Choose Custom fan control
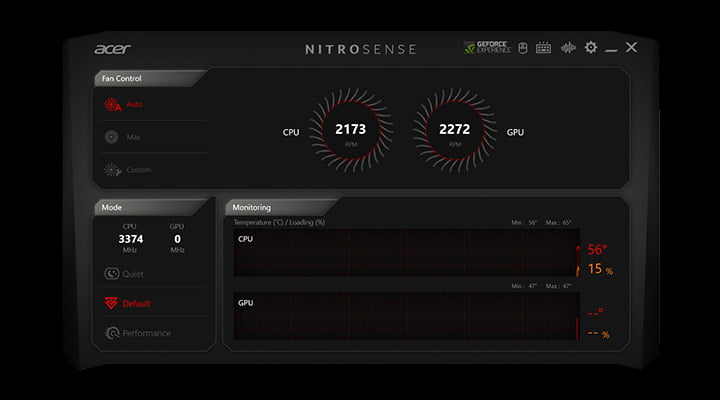Screen dimensions: 720x400 pyautogui.click(x=128, y=170)
